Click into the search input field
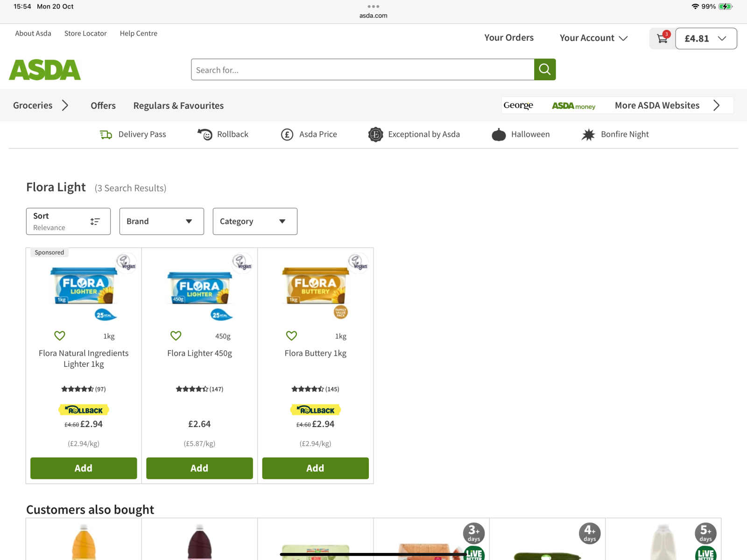 point(362,70)
